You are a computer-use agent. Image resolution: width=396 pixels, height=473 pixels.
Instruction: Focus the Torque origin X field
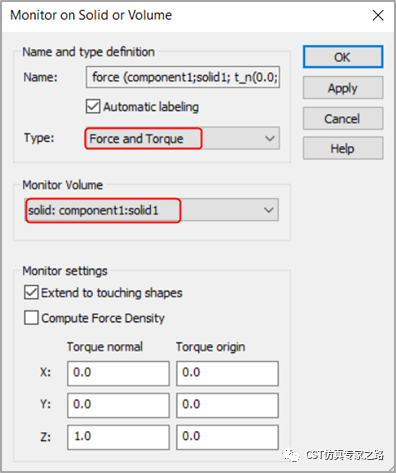click(227, 373)
